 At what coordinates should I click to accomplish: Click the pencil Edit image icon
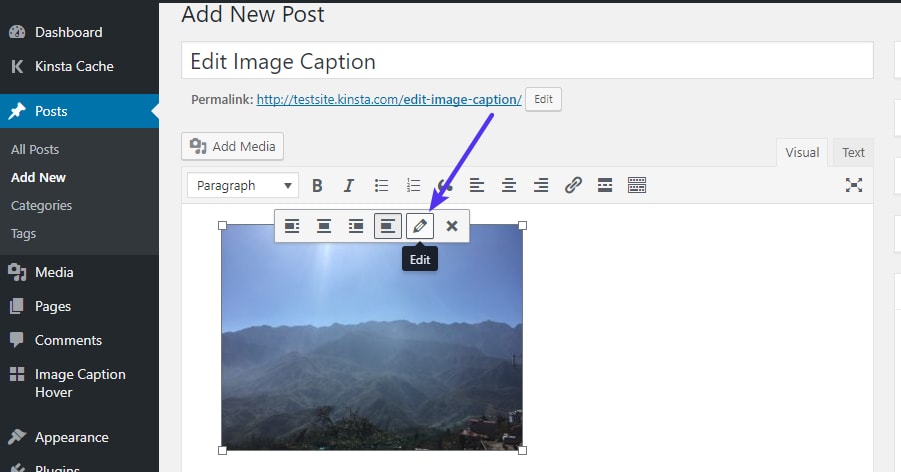tap(420, 226)
